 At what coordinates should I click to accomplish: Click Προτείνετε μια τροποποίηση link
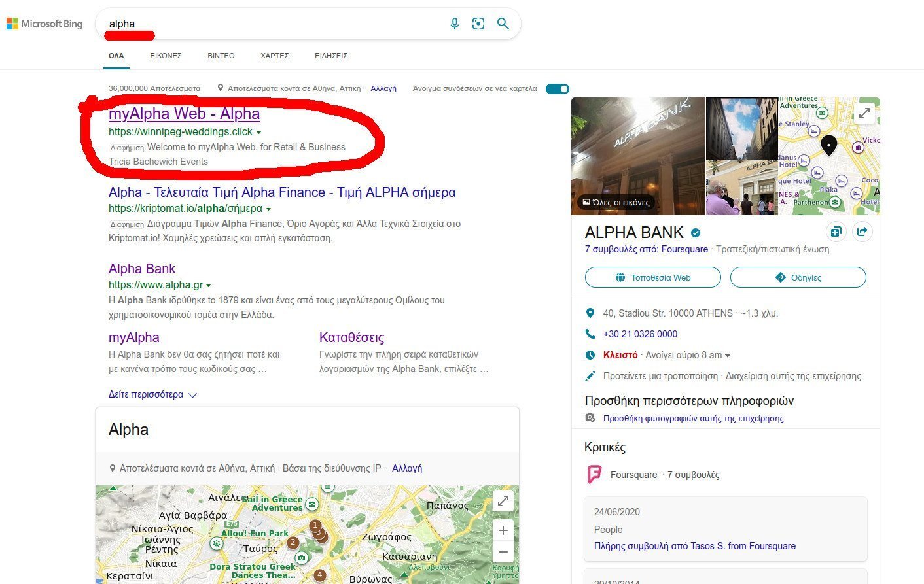[660, 376]
